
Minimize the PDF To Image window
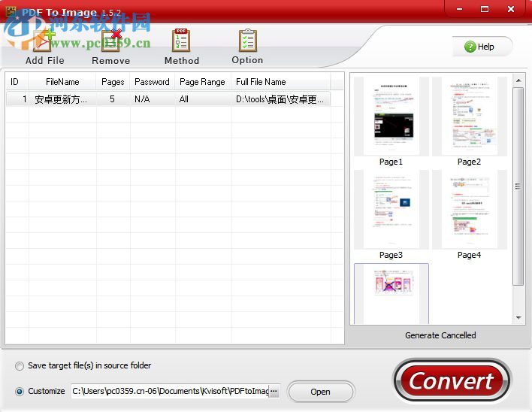click(459, 9)
